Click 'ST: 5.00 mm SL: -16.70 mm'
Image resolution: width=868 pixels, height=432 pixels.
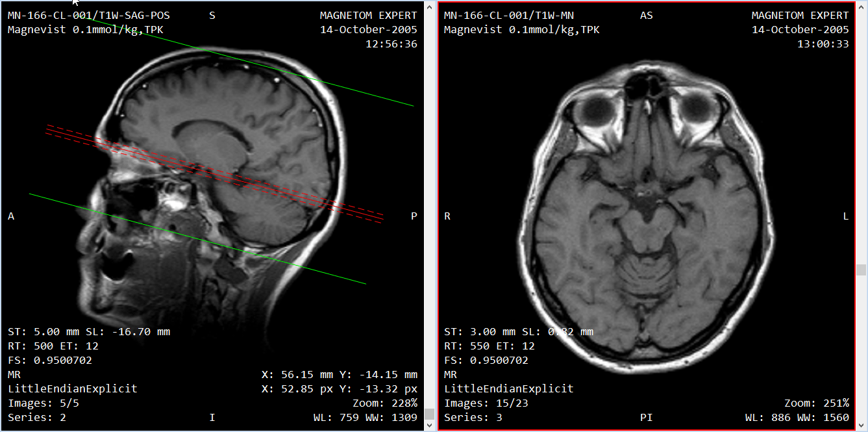[89, 332]
